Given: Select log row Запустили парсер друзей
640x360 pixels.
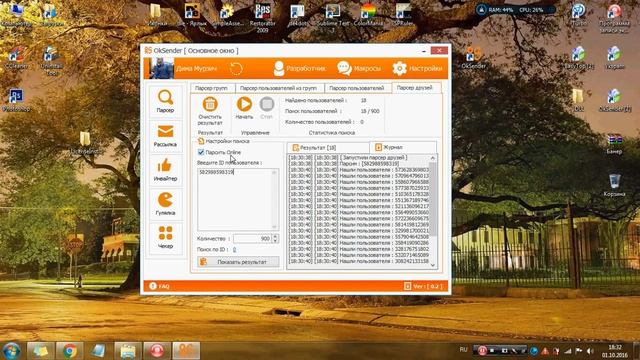Looking at the screenshot, I should (359, 158).
